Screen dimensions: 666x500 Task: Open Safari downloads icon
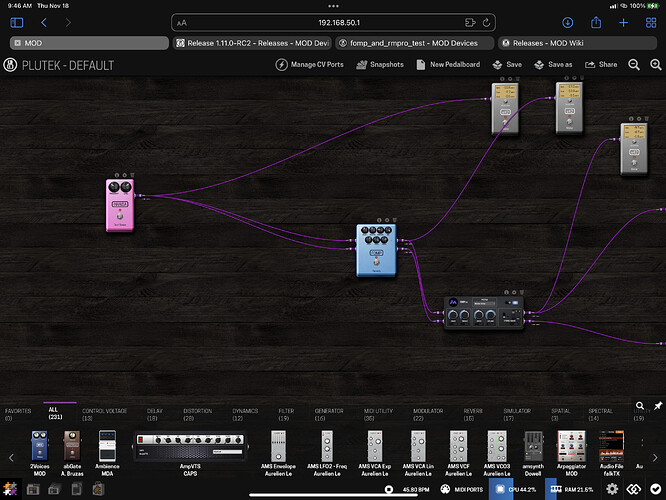pyautogui.click(x=567, y=23)
